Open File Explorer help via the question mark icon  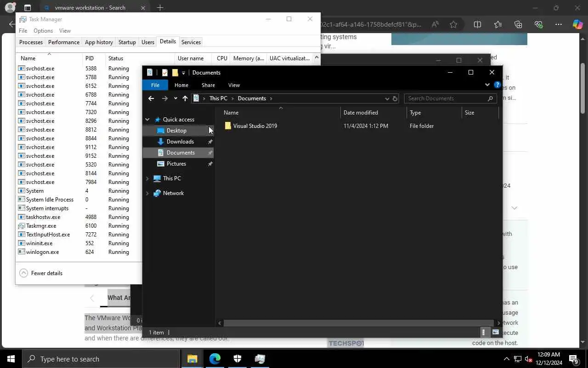497,85
